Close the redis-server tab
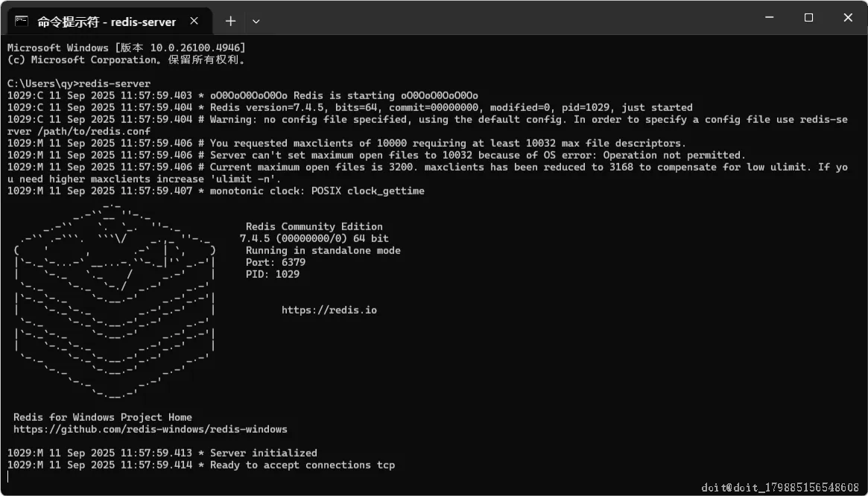 [194, 21]
